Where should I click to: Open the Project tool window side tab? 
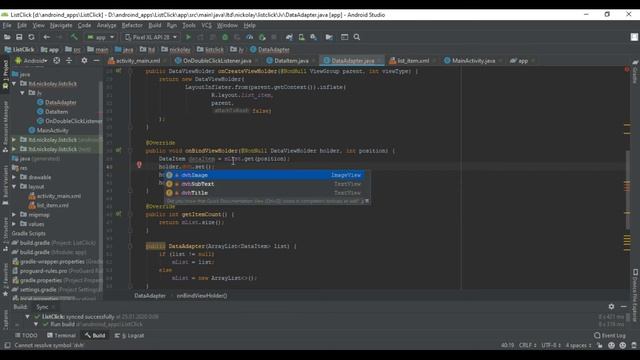coord(5,74)
